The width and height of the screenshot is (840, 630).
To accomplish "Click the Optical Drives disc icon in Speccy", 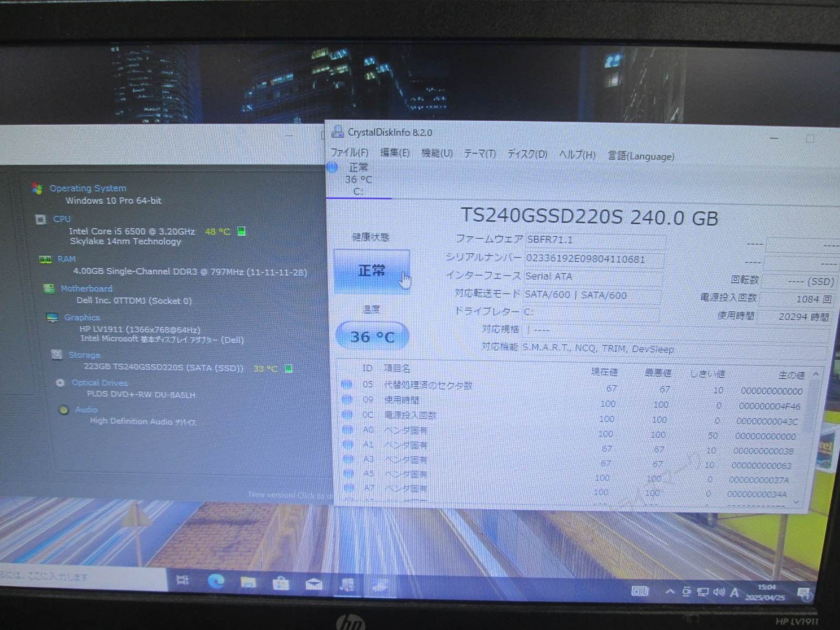I will (60, 383).
